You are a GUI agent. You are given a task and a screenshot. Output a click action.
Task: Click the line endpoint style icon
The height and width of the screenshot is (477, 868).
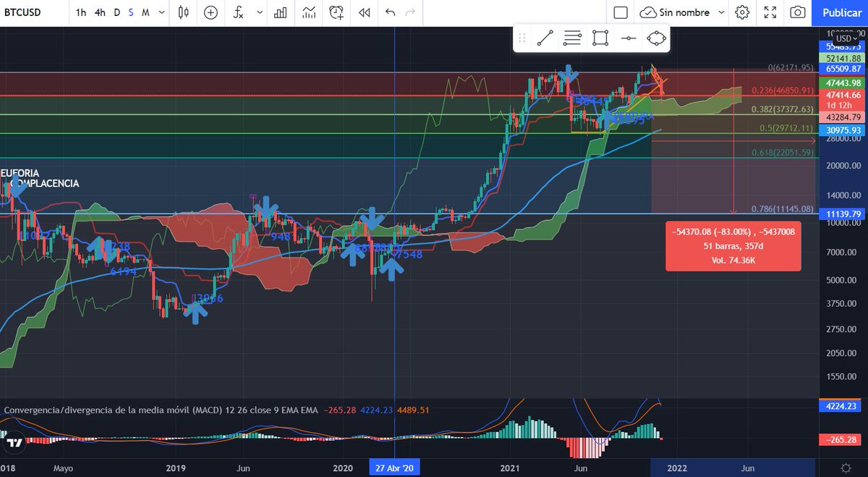coord(629,38)
